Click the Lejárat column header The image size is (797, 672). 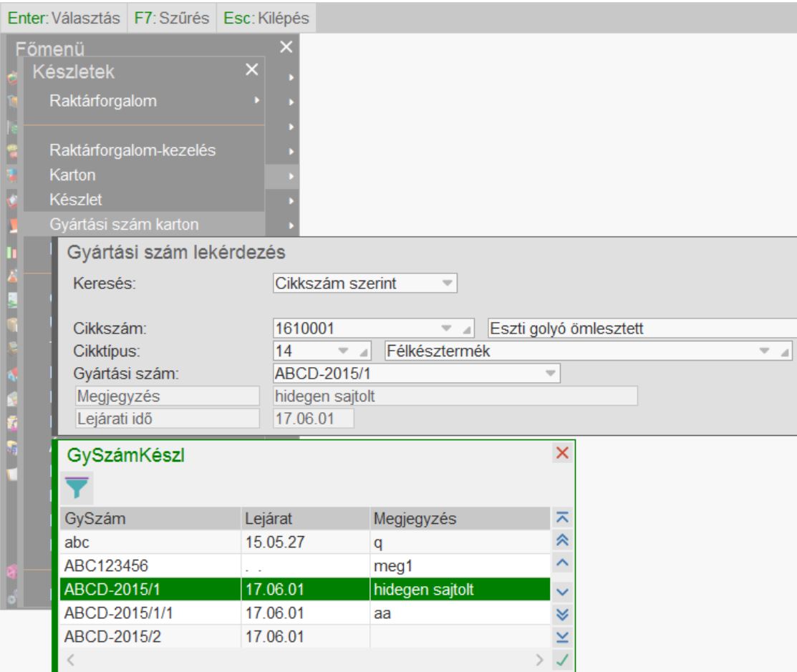(x=305, y=519)
